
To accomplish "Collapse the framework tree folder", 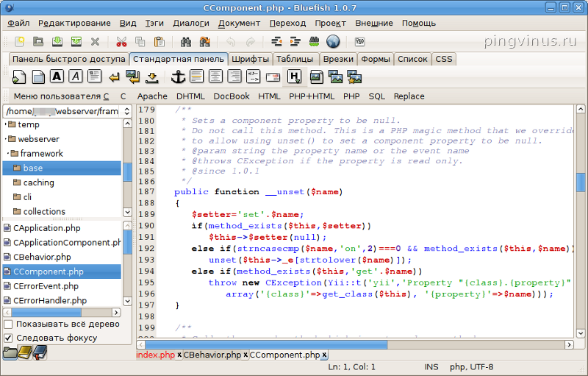I will pyautogui.click(x=8, y=154).
